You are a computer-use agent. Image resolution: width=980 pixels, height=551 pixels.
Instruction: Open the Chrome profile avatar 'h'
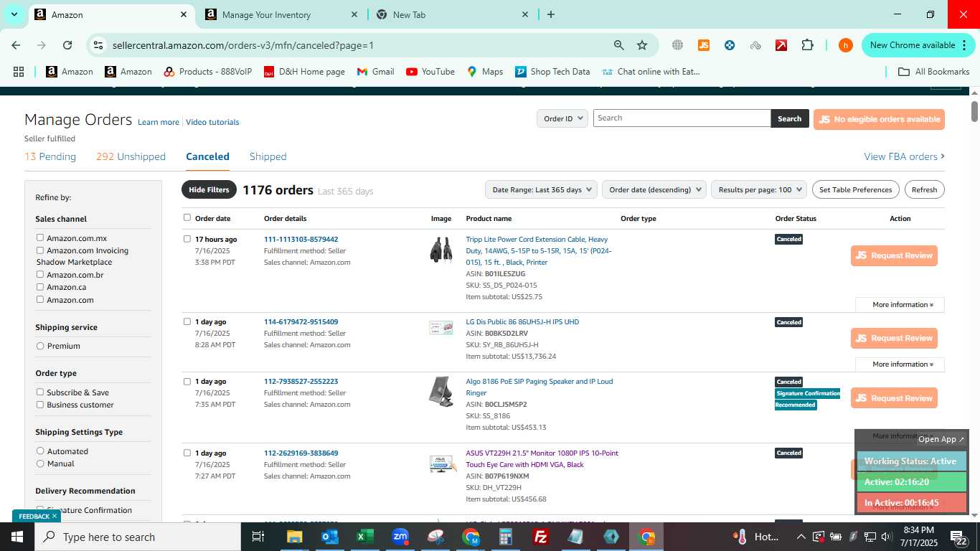click(x=846, y=45)
